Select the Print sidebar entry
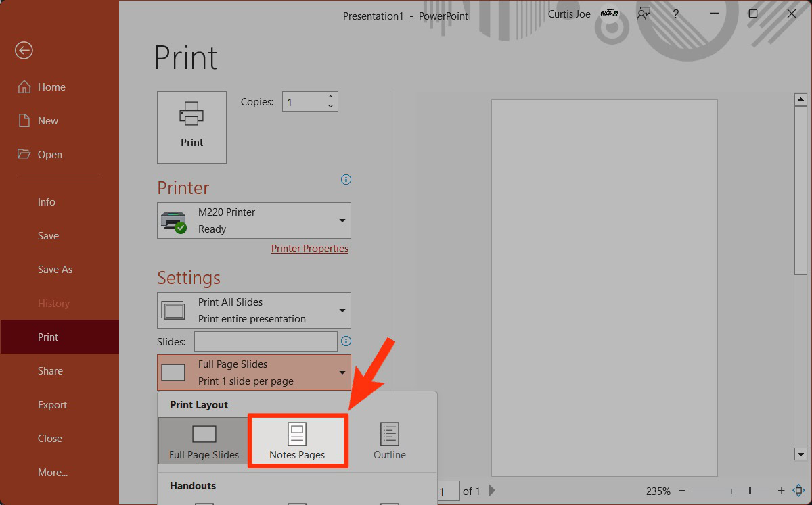Screen dimensions: 812x505 [60, 337]
